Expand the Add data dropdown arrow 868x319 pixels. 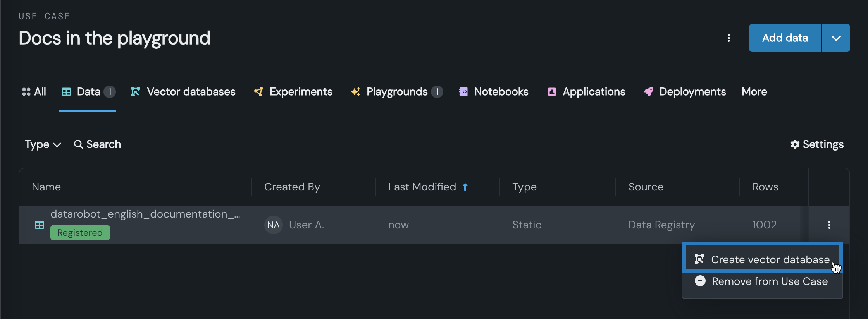[836, 38]
